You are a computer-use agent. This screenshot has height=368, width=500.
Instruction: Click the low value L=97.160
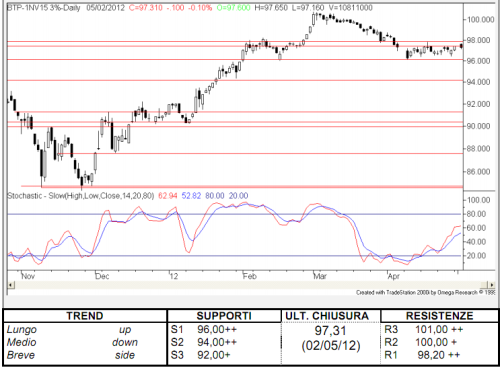[x=308, y=8]
